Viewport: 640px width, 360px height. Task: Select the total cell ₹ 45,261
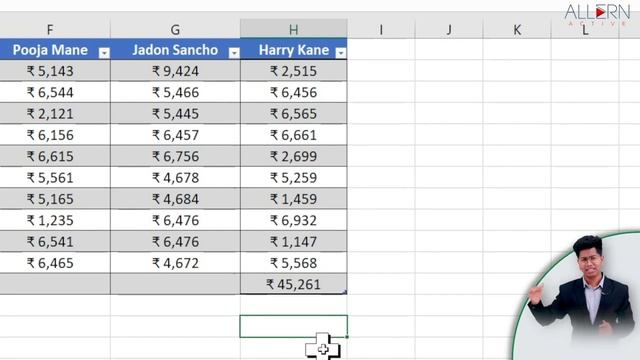coord(293,284)
